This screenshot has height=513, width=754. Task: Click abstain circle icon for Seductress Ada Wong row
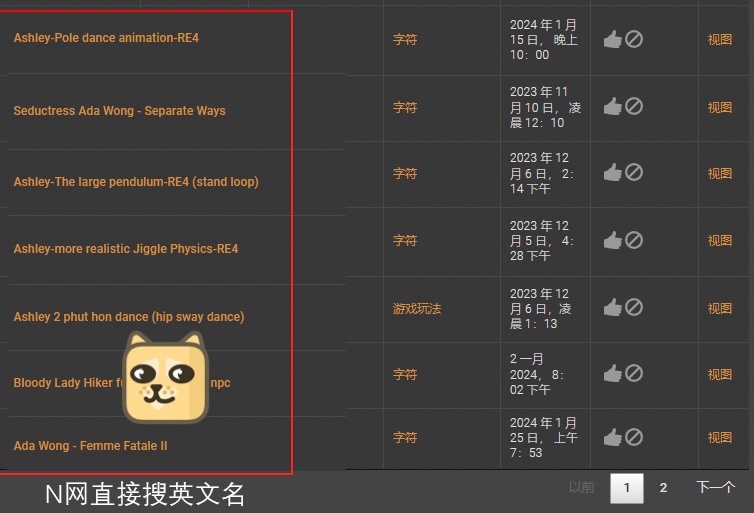(634, 106)
